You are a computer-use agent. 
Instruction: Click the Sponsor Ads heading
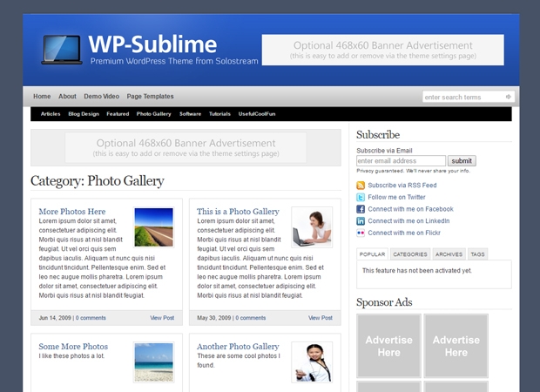pyautogui.click(x=384, y=302)
